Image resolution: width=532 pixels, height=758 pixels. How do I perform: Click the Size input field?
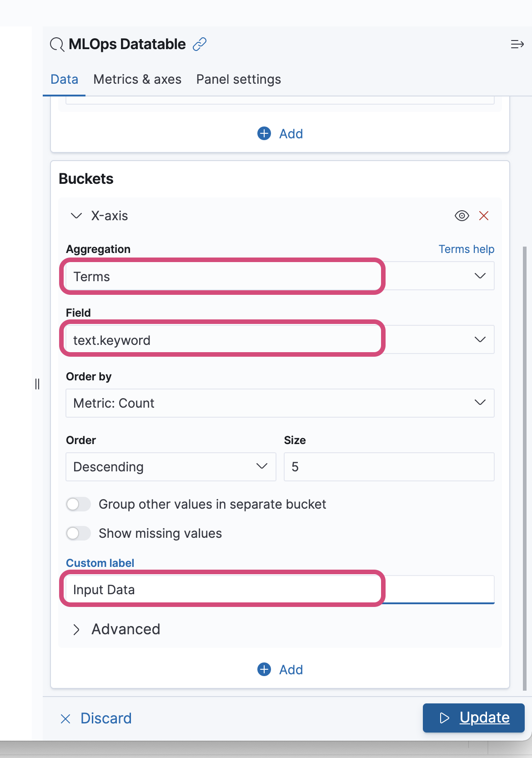tap(389, 467)
